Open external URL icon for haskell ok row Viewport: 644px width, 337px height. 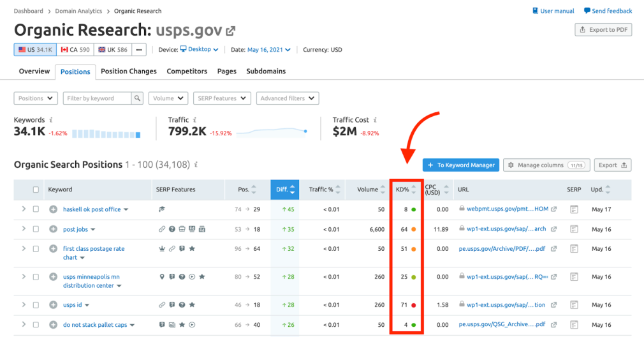pos(553,209)
